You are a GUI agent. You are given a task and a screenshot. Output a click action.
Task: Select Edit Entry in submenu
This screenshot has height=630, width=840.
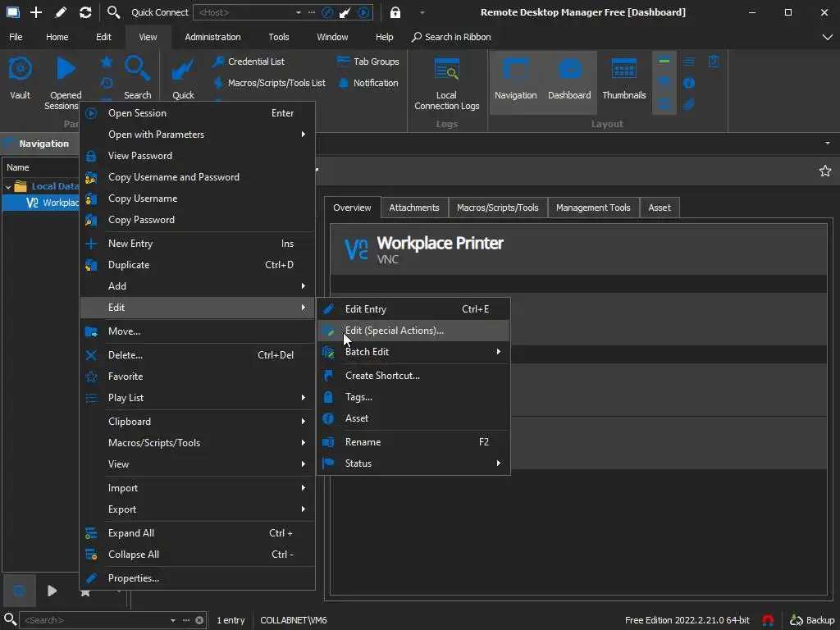(x=413, y=309)
